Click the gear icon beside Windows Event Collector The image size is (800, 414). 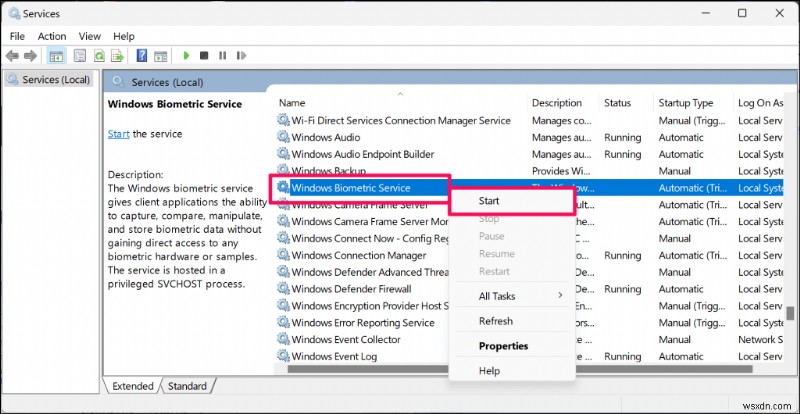(283, 339)
